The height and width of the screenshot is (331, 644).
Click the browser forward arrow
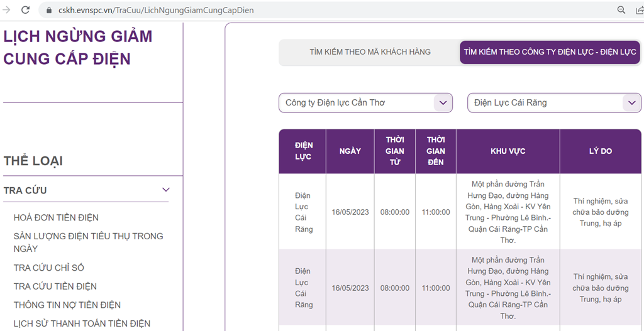pyautogui.click(x=7, y=10)
